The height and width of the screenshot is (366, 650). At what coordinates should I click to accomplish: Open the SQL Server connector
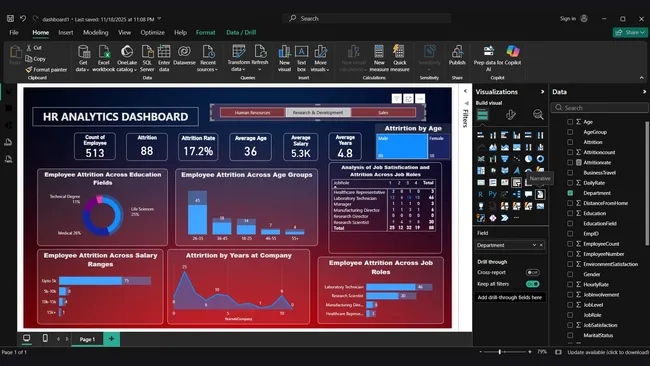point(147,58)
